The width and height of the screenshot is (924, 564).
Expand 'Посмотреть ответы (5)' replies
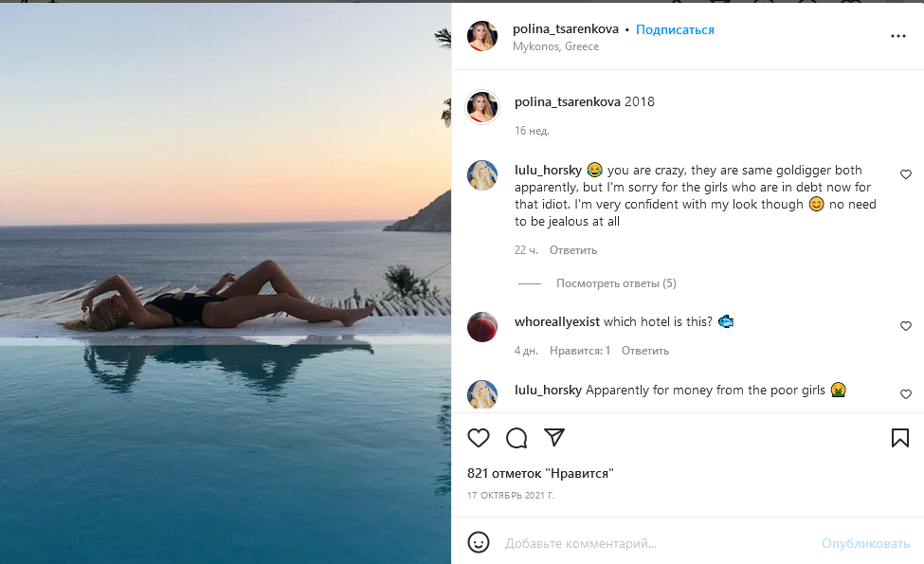point(616,283)
